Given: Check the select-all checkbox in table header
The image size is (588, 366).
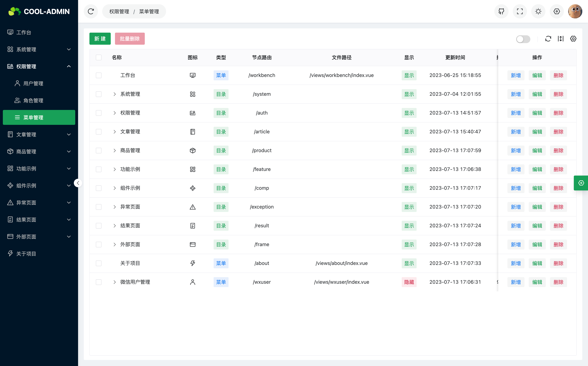Looking at the screenshot, I should pos(99,57).
